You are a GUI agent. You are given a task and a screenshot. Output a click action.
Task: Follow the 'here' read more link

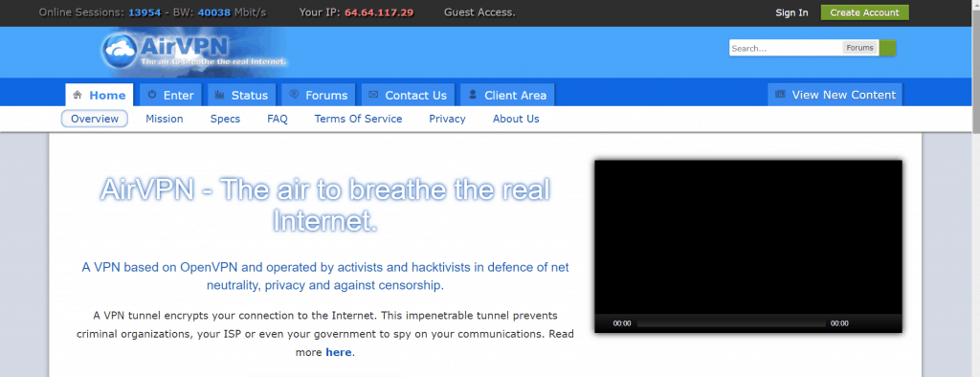[338, 352]
